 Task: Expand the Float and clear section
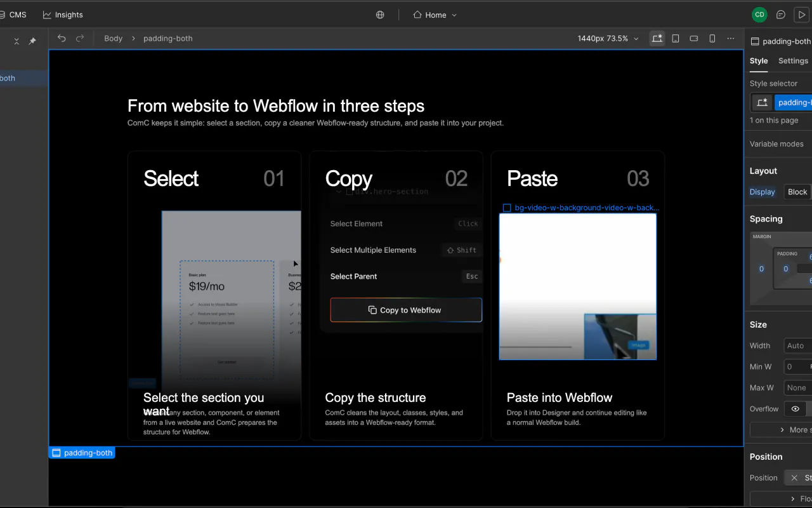[781, 499]
